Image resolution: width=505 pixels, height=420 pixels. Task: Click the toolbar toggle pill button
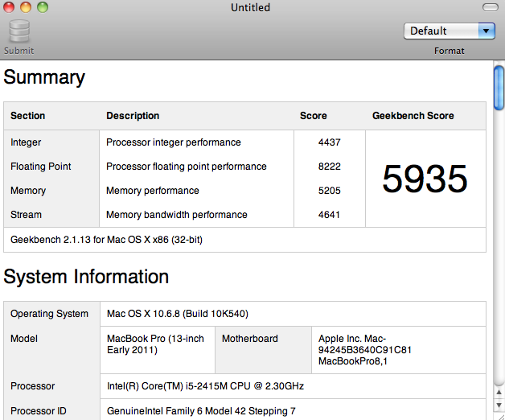[491, 7]
